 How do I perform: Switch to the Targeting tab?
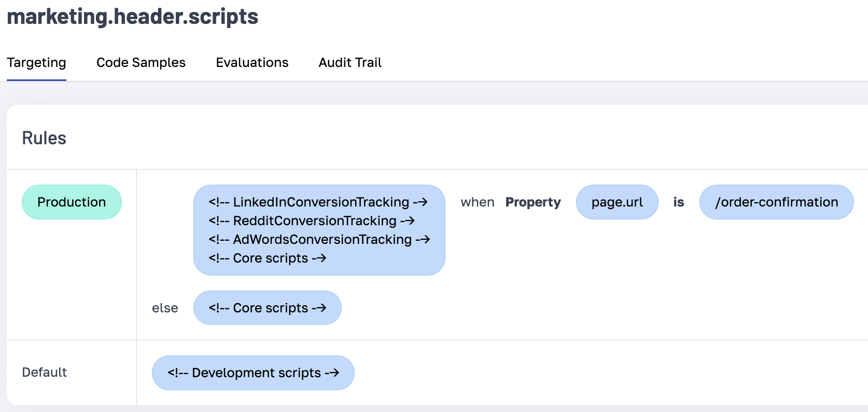(36, 62)
